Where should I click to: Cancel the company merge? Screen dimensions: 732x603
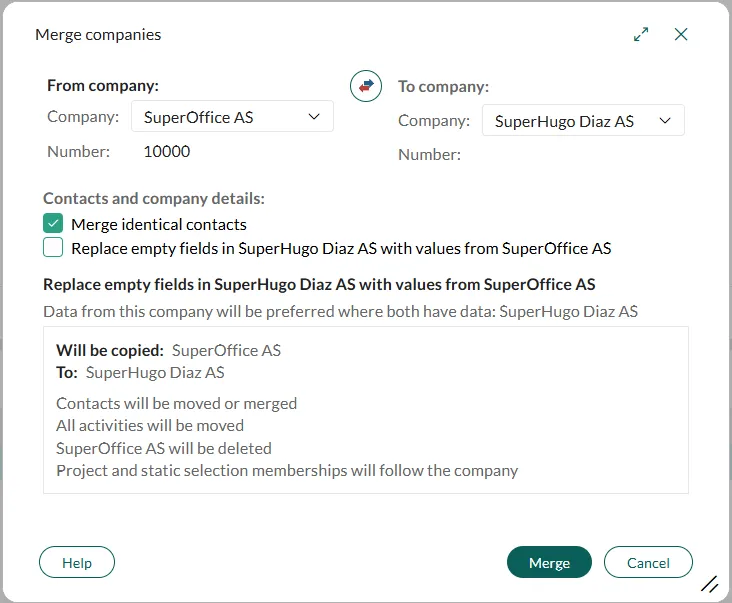[648, 563]
